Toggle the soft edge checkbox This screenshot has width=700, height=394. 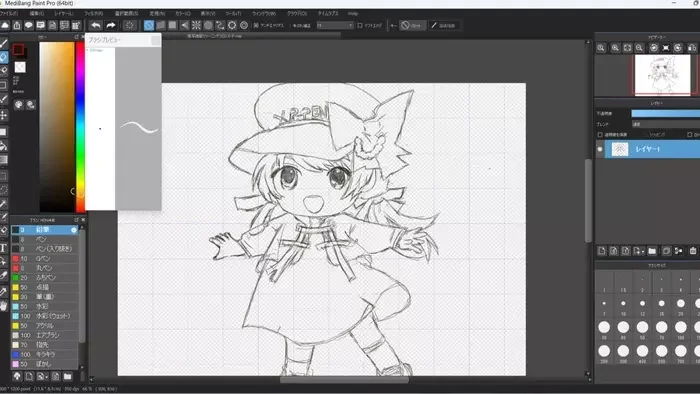point(360,25)
